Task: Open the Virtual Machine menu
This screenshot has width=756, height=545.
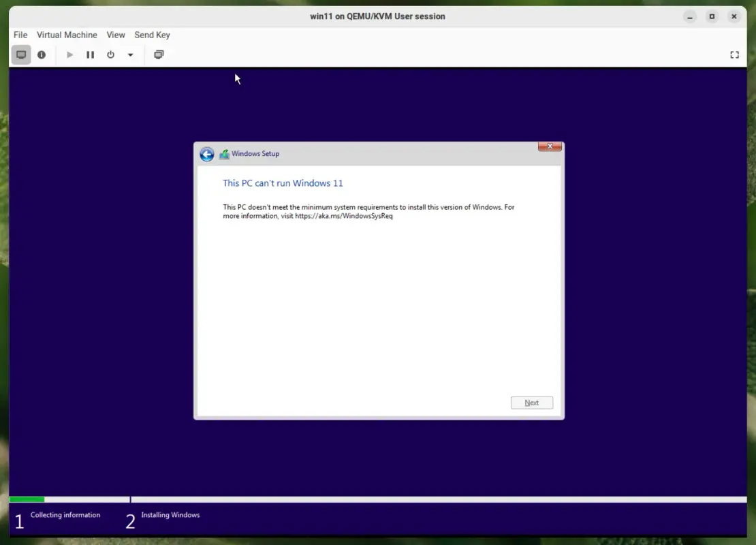Action: tap(67, 35)
